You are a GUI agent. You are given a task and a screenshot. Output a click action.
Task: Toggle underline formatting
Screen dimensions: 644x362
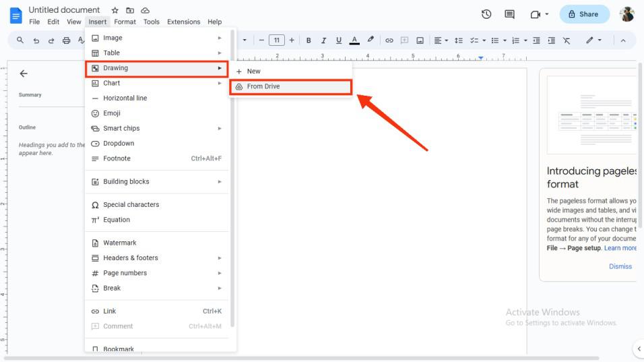[x=338, y=40]
